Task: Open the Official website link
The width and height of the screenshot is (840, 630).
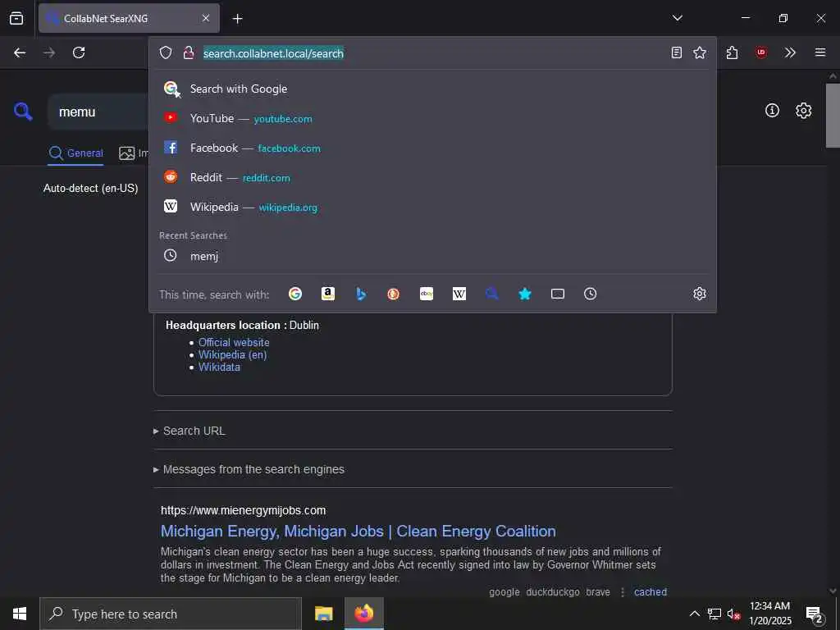Action: click(234, 342)
